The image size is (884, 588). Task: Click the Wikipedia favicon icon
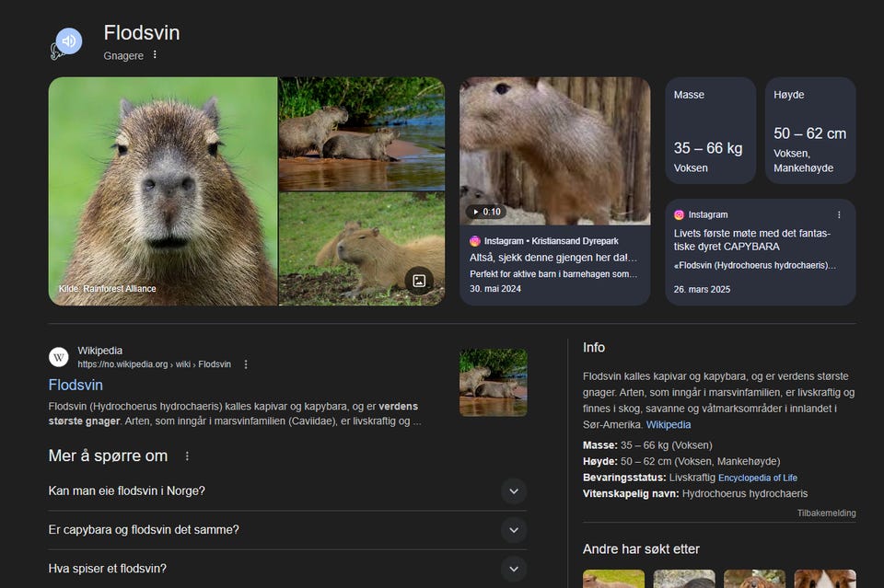(59, 357)
